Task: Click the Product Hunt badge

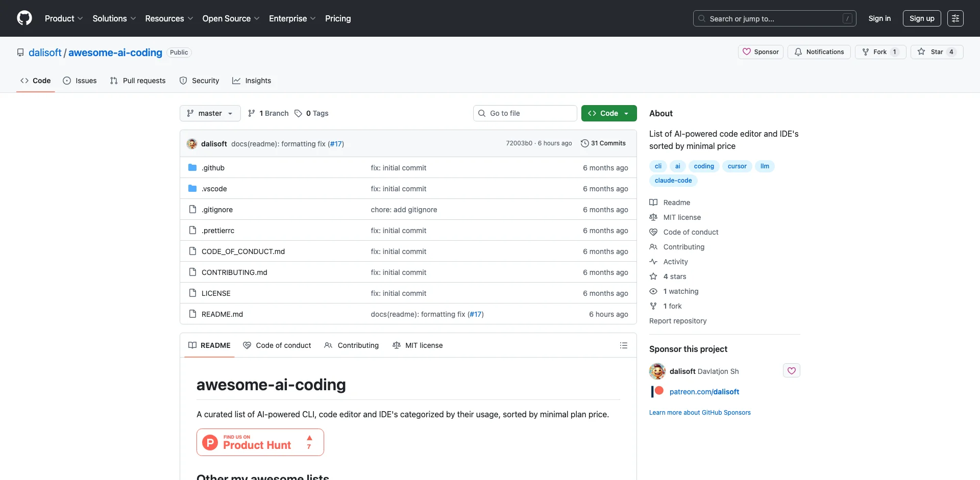Action: click(260, 442)
